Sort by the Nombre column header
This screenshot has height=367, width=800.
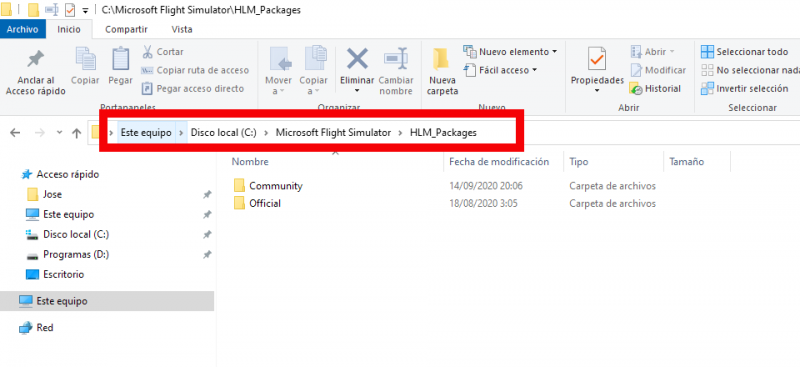click(x=250, y=162)
